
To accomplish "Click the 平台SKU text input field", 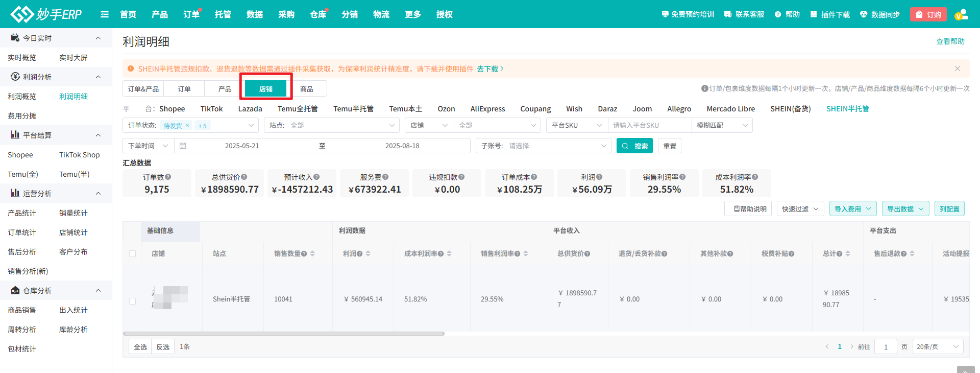I will pyautogui.click(x=650, y=125).
